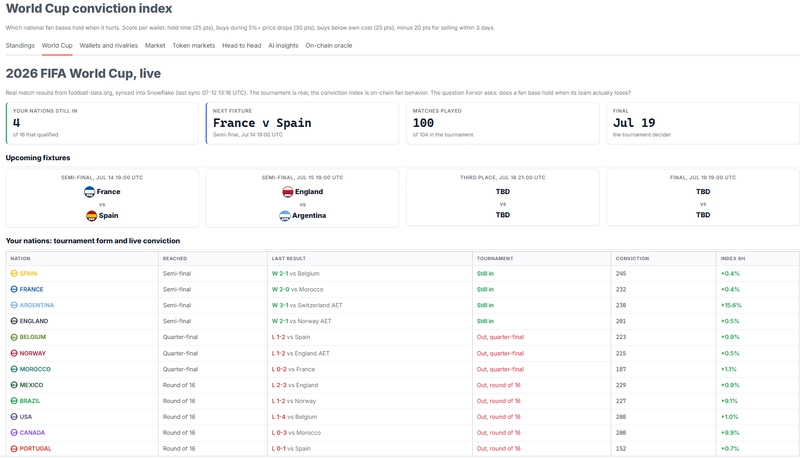Open the Head to head tab
800x458 pixels.
[x=241, y=45]
